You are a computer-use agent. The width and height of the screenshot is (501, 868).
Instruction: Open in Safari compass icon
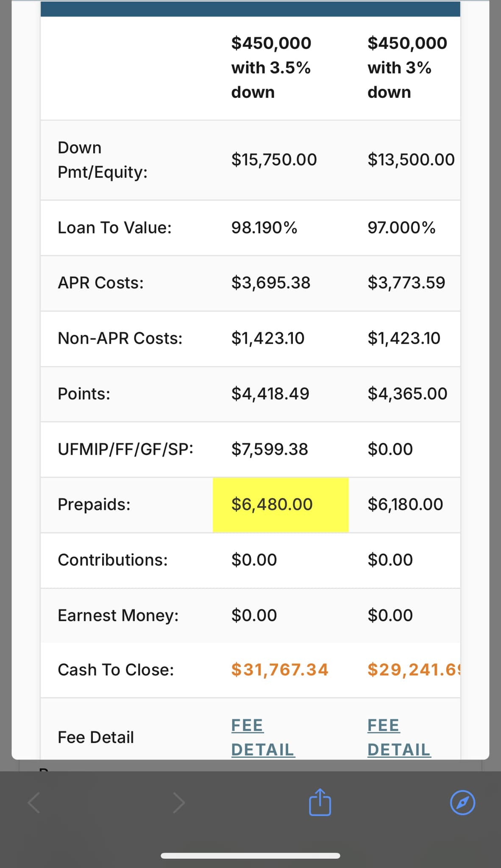462,802
